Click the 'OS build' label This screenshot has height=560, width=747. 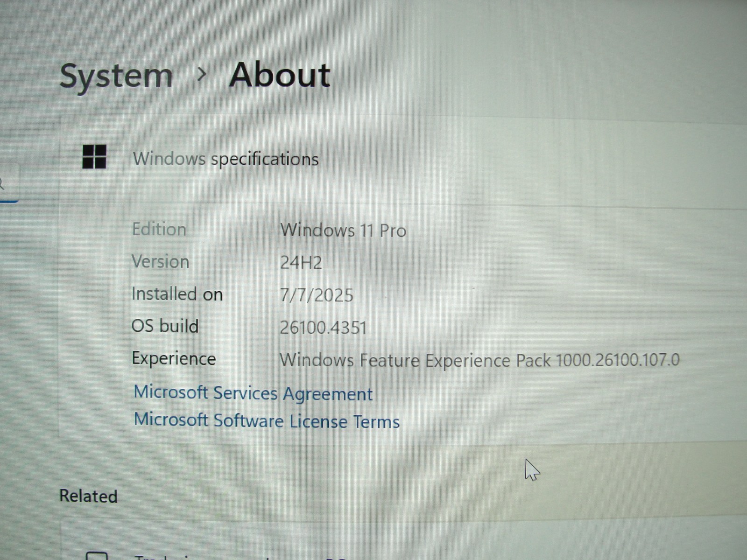click(x=165, y=326)
